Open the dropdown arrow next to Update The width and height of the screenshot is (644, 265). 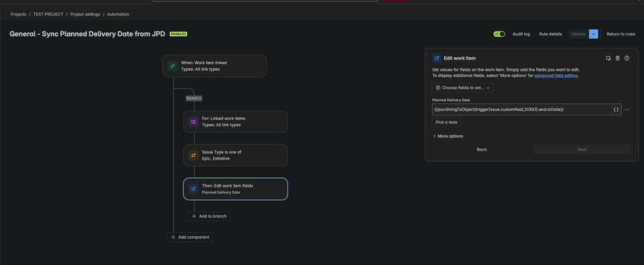[594, 34]
